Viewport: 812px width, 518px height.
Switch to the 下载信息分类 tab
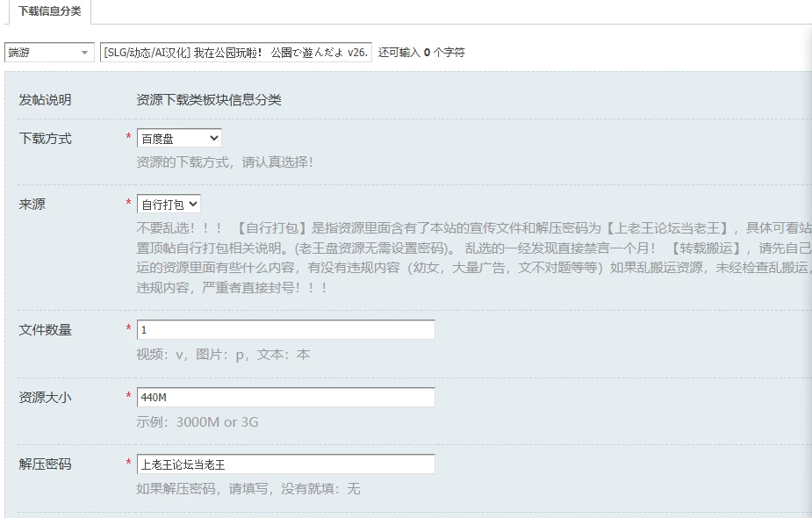(49, 11)
